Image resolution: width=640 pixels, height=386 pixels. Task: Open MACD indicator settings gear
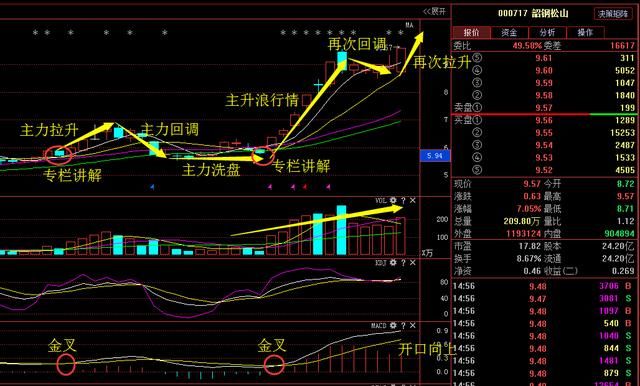click(393, 326)
